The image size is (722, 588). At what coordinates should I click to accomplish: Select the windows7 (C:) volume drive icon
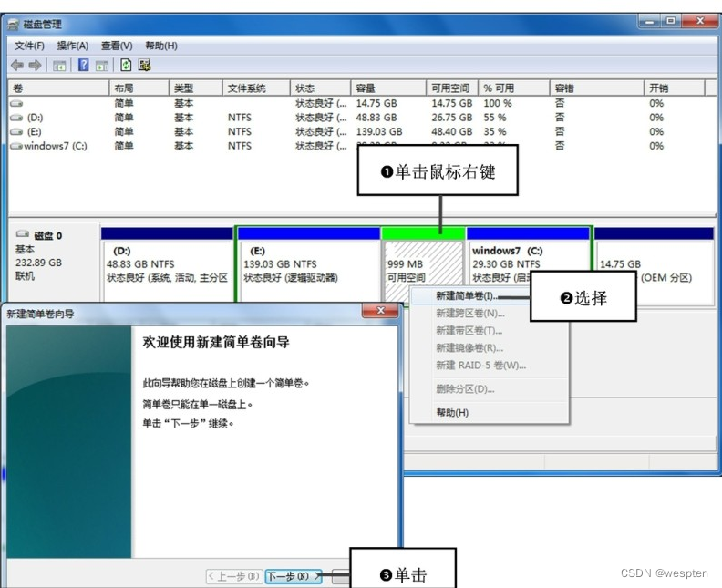[x=16, y=146]
